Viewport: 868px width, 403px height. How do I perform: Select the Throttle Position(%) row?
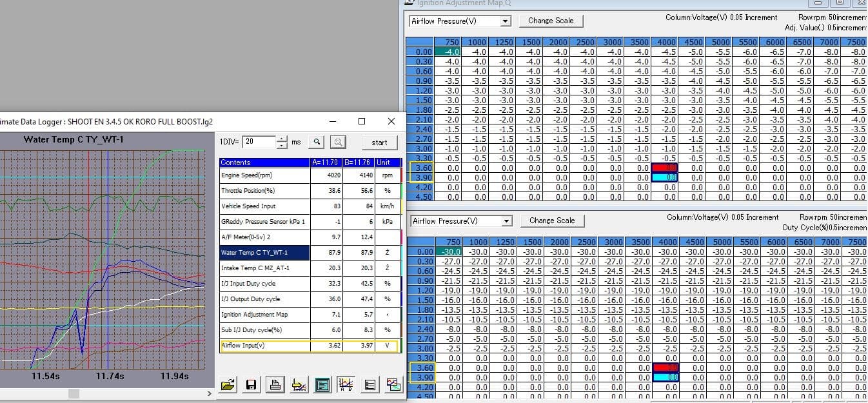[x=310, y=191]
